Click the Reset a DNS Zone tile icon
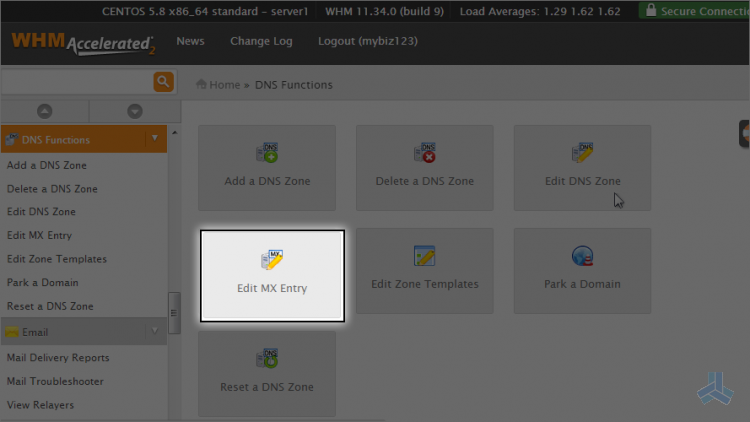 pyautogui.click(x=267, y=358)
